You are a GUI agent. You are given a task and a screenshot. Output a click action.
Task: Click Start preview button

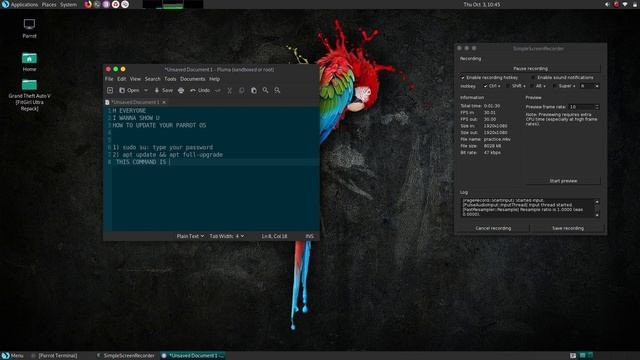click(563, 180)
